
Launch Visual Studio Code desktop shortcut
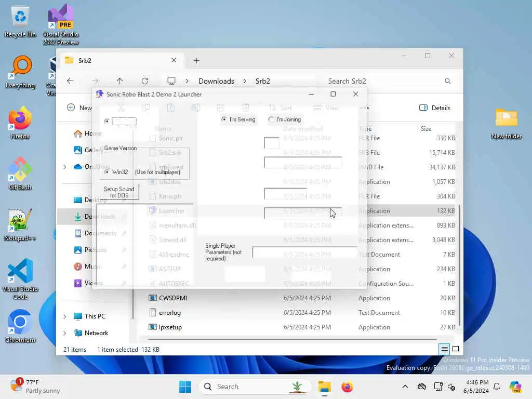tap(20, 279)
